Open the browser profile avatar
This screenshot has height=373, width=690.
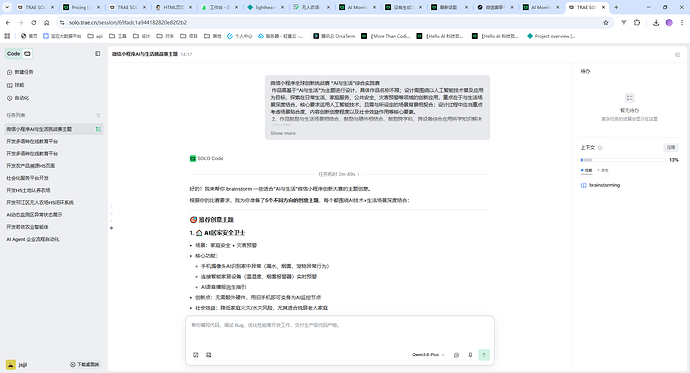tap(669, 22)
